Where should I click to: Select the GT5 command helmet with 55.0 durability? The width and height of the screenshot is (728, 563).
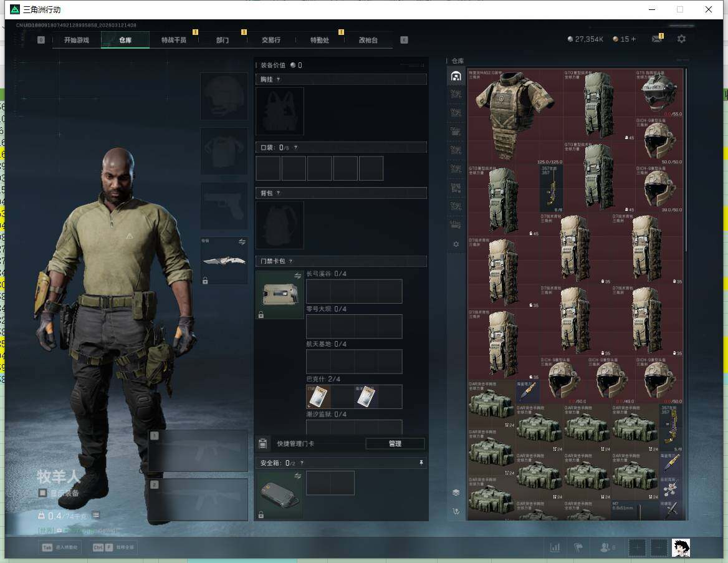pyautogui.click(x=659, y=93)
